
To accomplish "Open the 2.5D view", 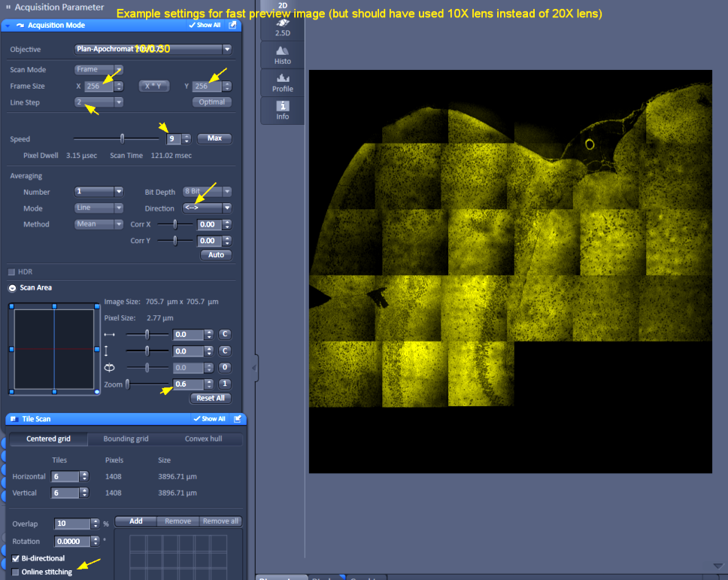I will coord(283,28).
